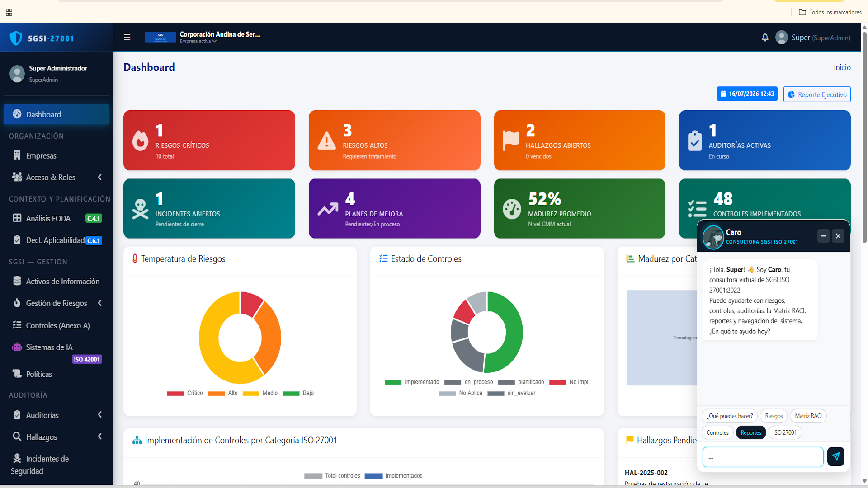Click the Planes de Mejora trend arrow icon

pos(327,209)
